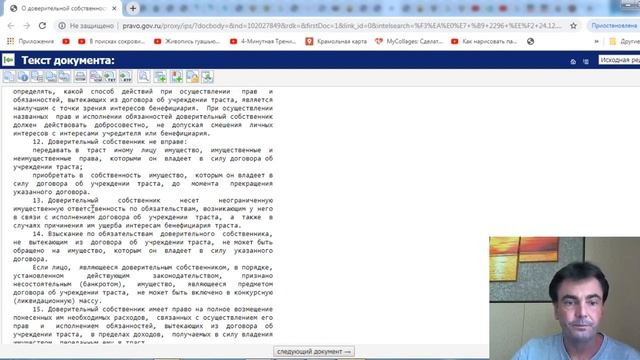View site info 'Не защищено' icon
This screenshot has height=360, width=640.
pyautogui.click(x=62, y=26)
